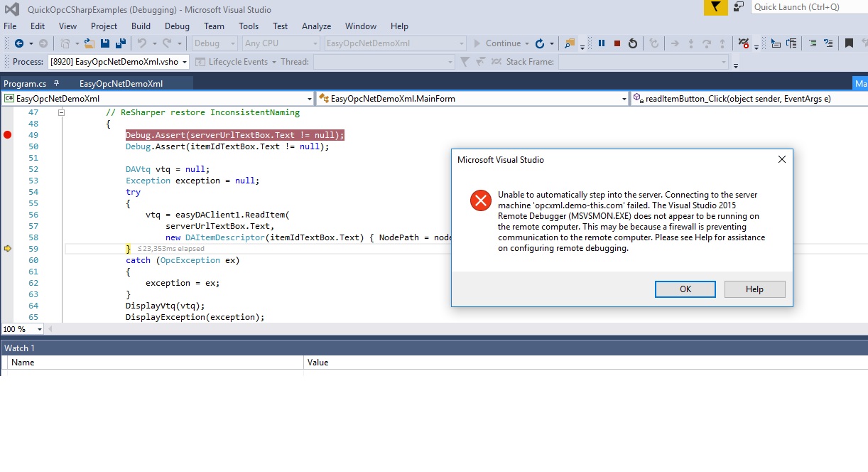Click the Step Out icon
Viewport: 868px width, 472px height.
coord(722,43)
